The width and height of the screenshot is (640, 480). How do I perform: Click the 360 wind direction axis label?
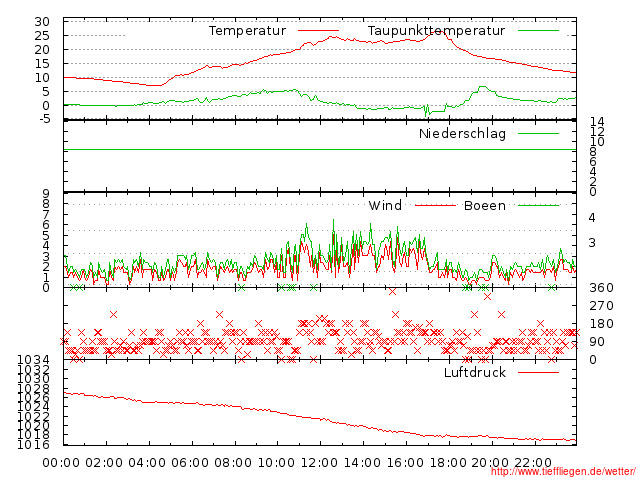(x=601, y=288)
